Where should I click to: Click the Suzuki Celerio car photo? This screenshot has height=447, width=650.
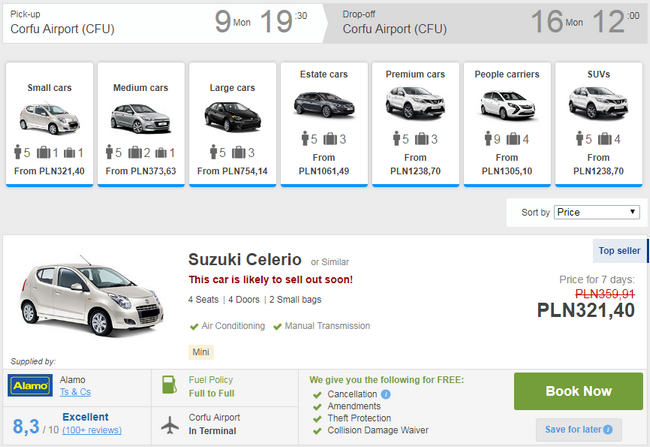pos(91,295)
